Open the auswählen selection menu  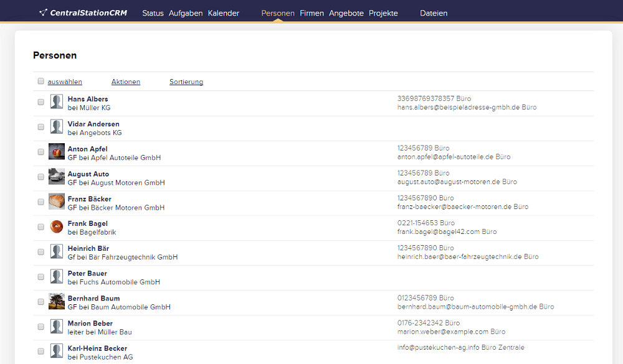tap(65, 82)
